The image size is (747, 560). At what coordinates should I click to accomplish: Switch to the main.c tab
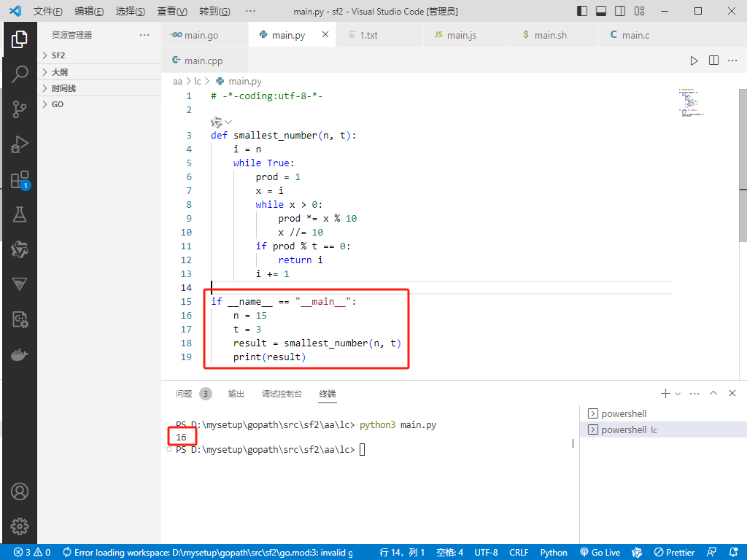(x=642, y=35)
